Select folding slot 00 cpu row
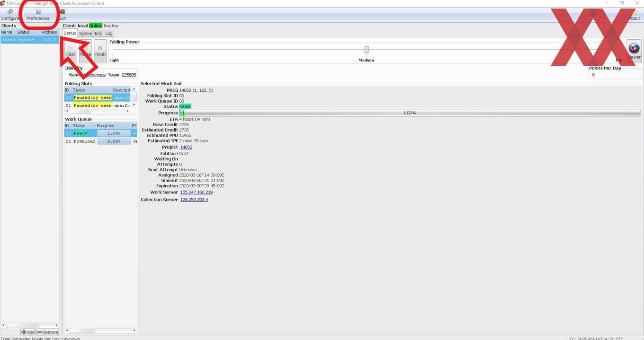 coord(98,97)
